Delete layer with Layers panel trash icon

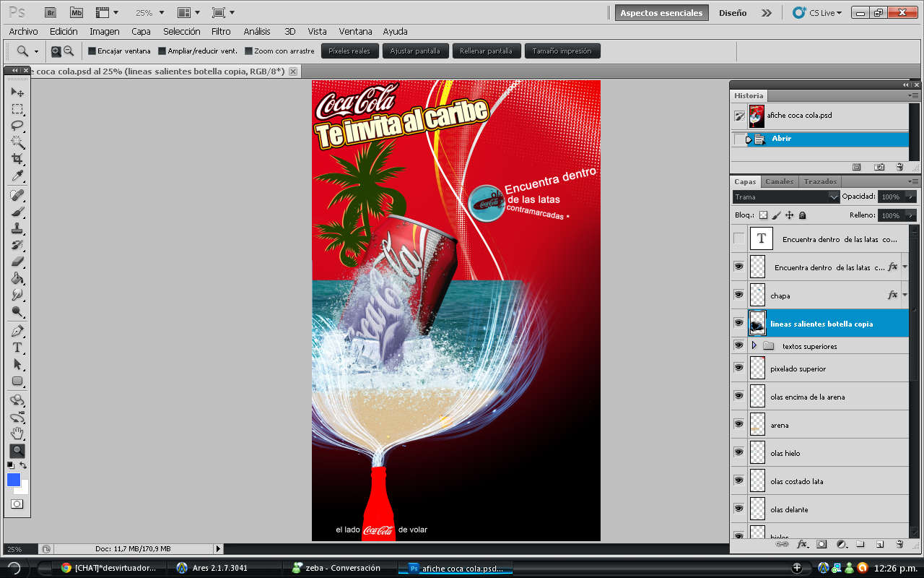click(899, 544)
